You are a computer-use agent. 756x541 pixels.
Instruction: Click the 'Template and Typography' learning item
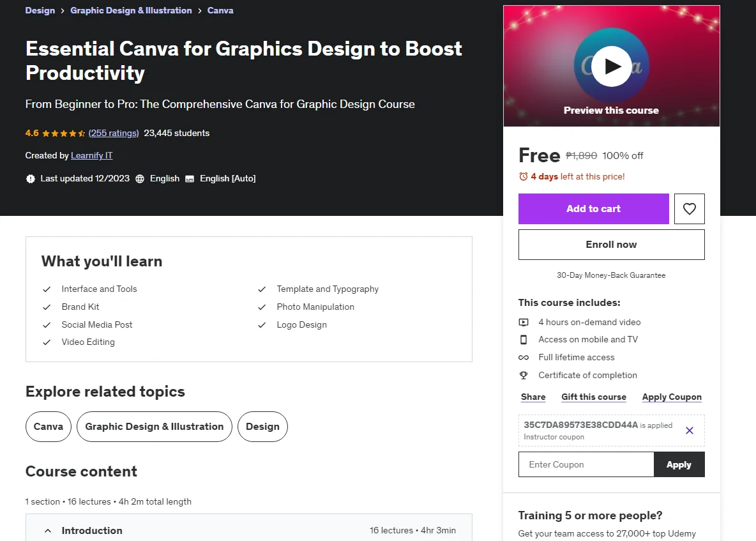(x=328, y=289)
